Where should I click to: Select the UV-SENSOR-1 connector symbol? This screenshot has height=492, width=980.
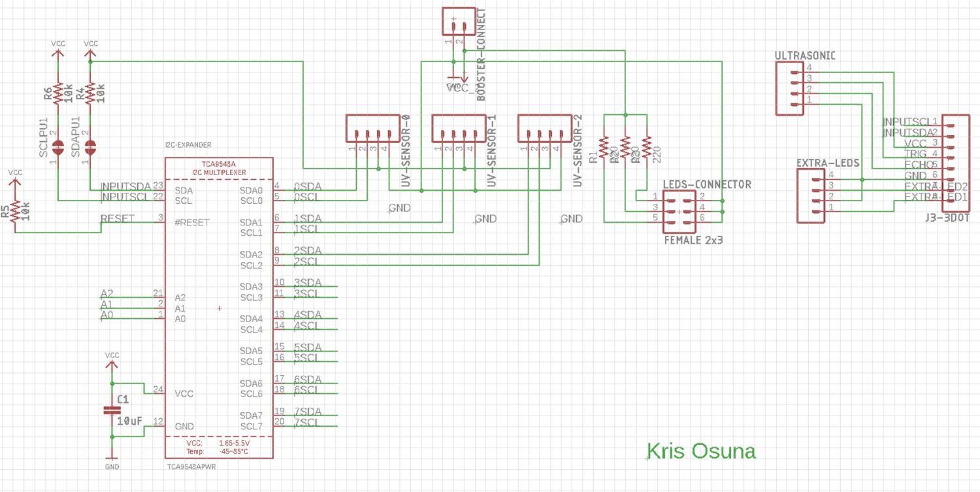click(x=457, y=127)
